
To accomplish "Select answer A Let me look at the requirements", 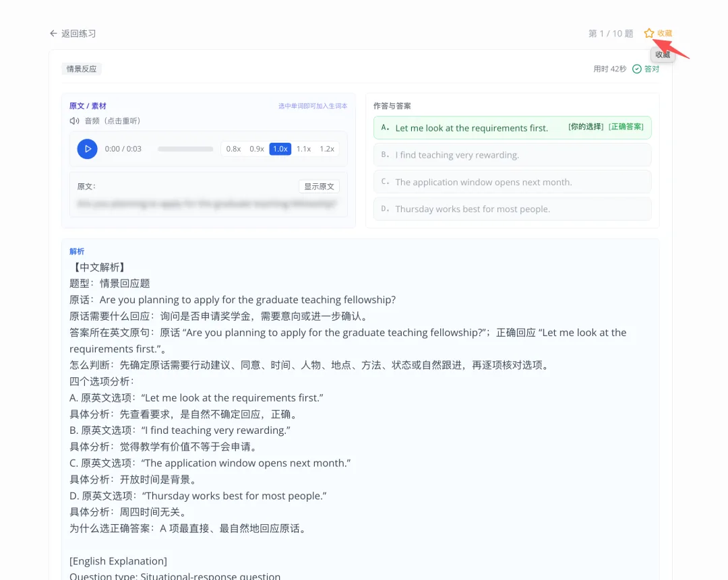I will click(x=512, y=127).
